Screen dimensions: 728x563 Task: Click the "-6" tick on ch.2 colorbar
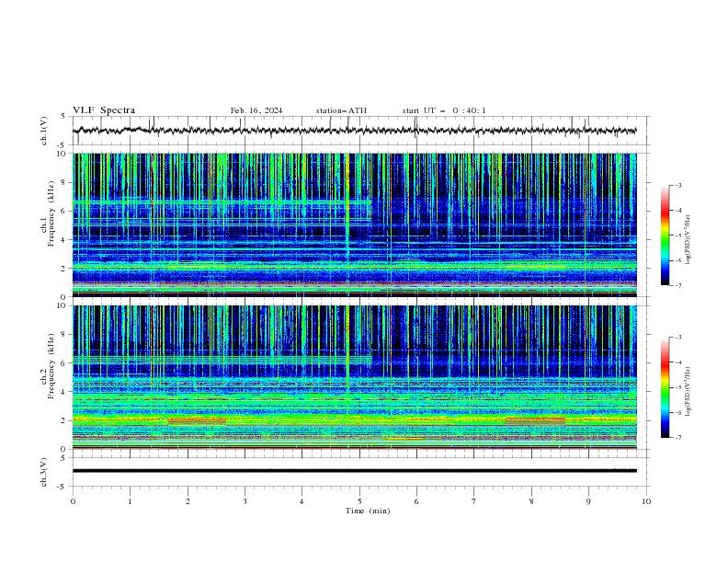click(677, 412)
